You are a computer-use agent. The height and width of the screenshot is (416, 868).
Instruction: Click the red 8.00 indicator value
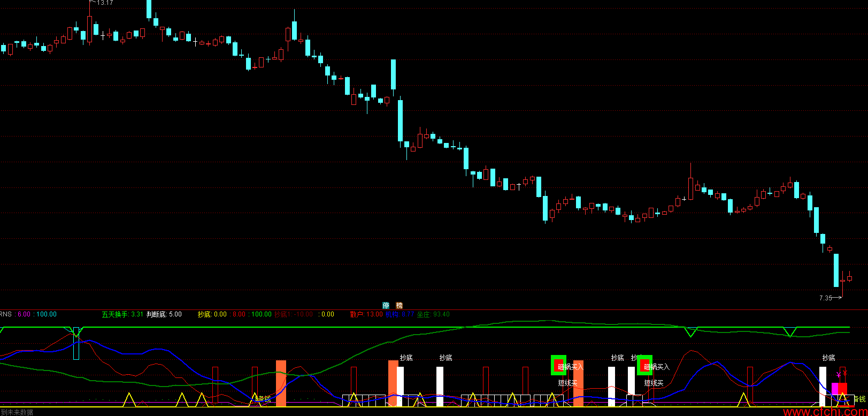point(239,314)
